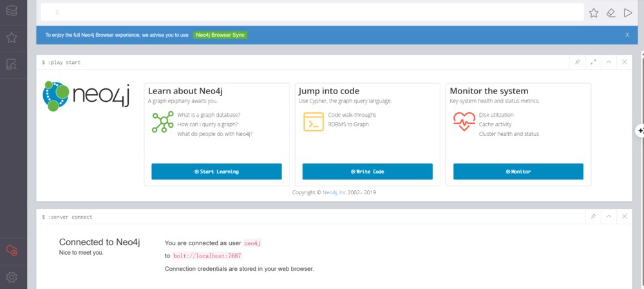Collapse the :play start frame
Image resolution: width=644 pixels, height=289 pixels.
coord(609,62)
